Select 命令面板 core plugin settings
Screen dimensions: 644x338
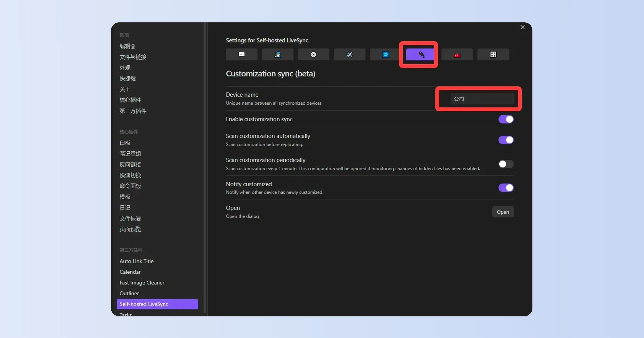point(130,186)
